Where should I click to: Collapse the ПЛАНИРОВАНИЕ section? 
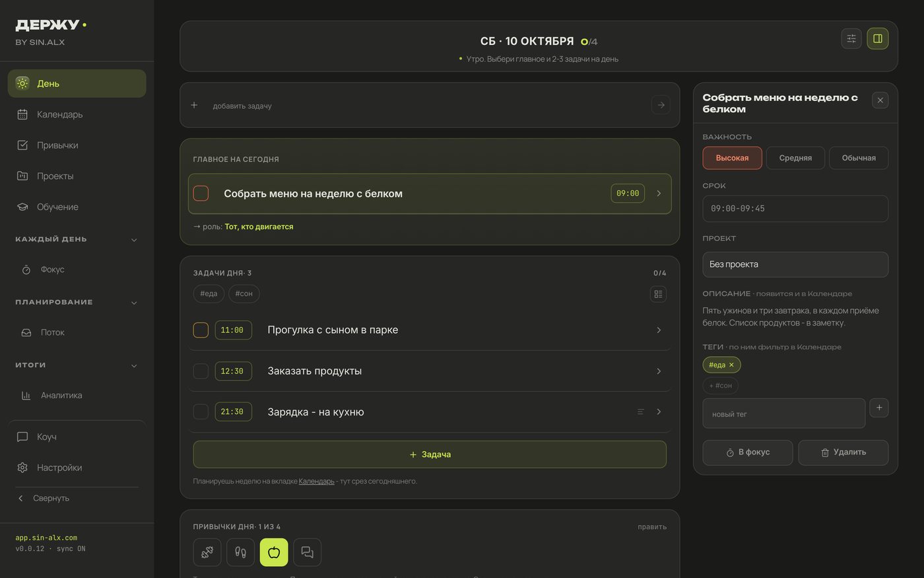[x=134, y=303]
